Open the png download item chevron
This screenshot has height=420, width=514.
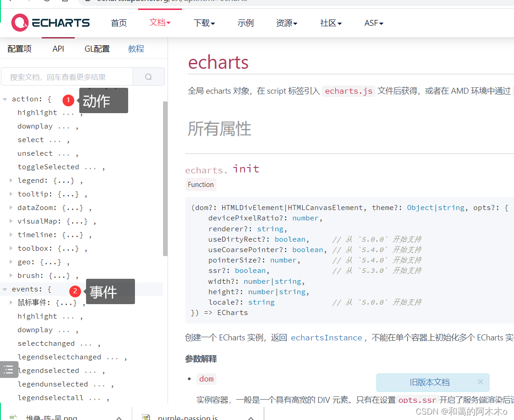click(119, 418)
